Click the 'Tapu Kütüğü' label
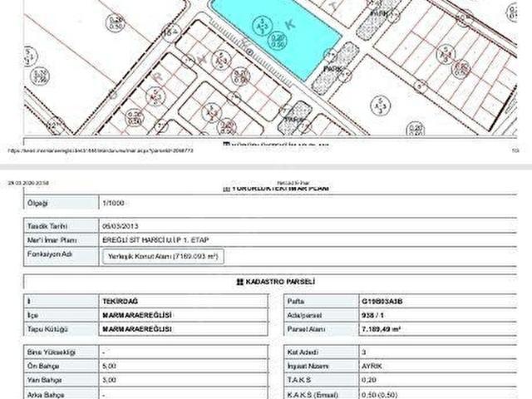Screen dimensions: 532x399 [47, 329]
